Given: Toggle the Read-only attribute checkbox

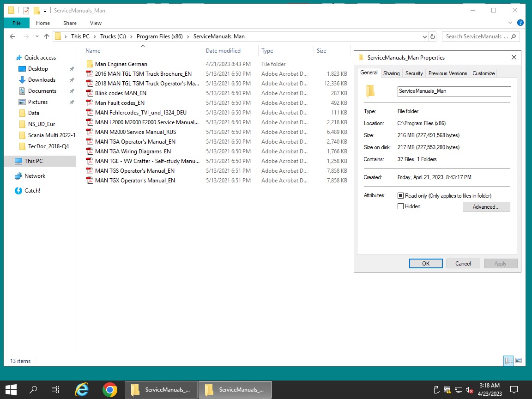Looking at the screenshot, I should click(x=400, y=196).
